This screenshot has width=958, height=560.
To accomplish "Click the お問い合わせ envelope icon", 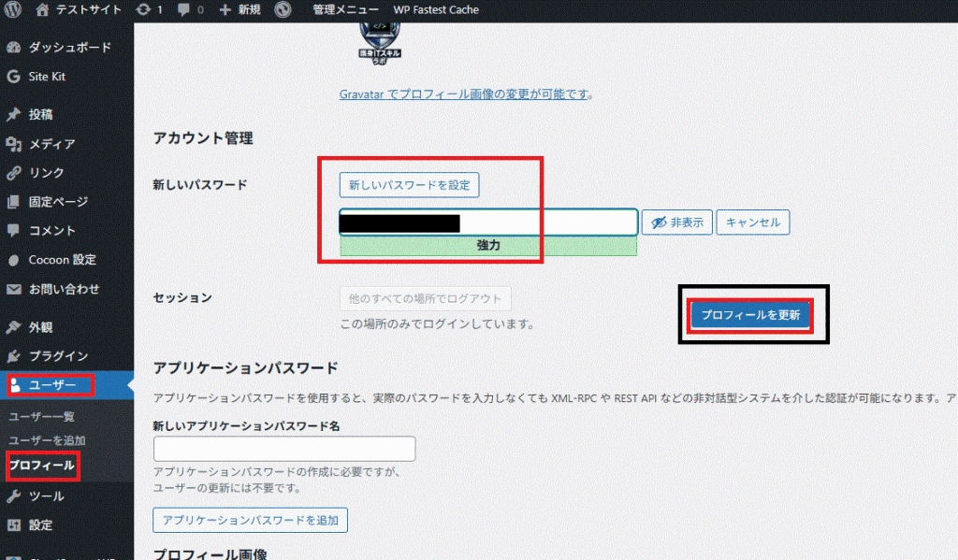I will pos(13,289).
